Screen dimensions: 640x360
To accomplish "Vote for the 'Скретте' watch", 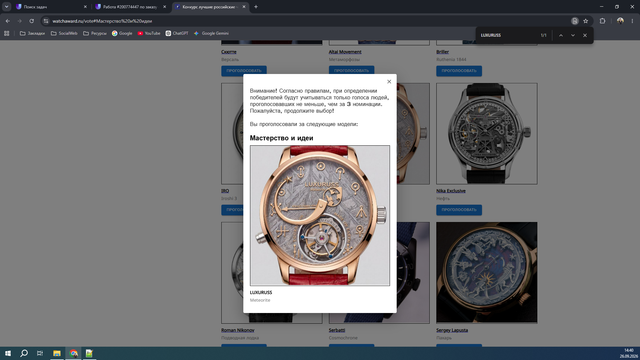I will tap(244, 71).
